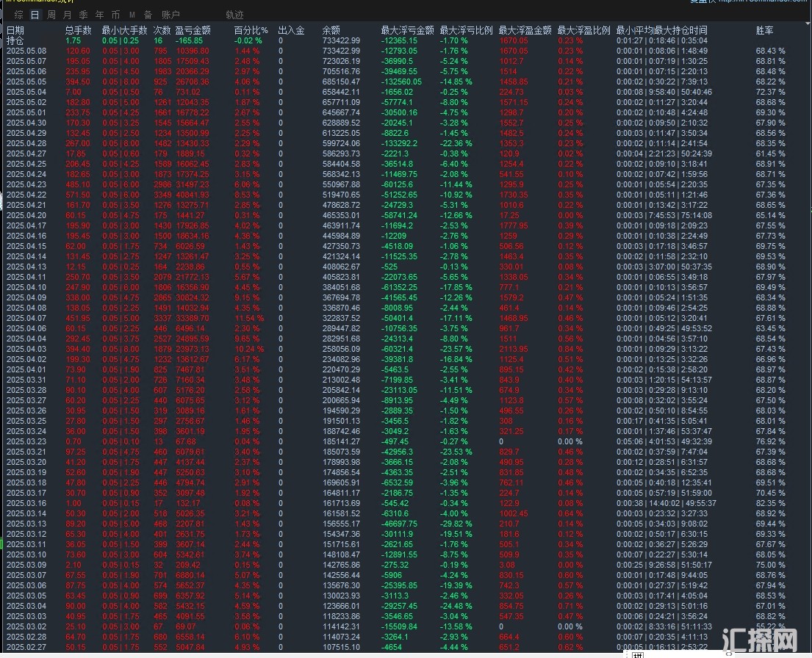The width and height of the screenshot is (812, 658).
Task: Open the 周 weekly statistics tab
Action: 51,15
